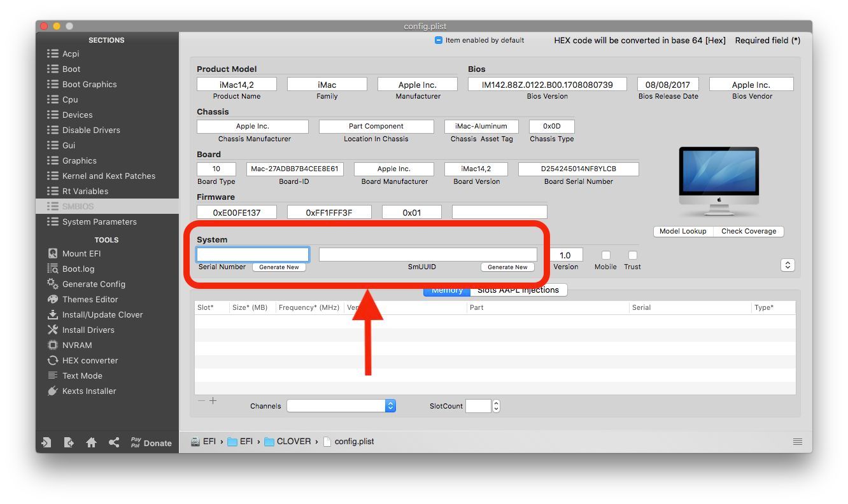
Task: Click the Board Serial Number field
Action: click(x=579, y=169)
